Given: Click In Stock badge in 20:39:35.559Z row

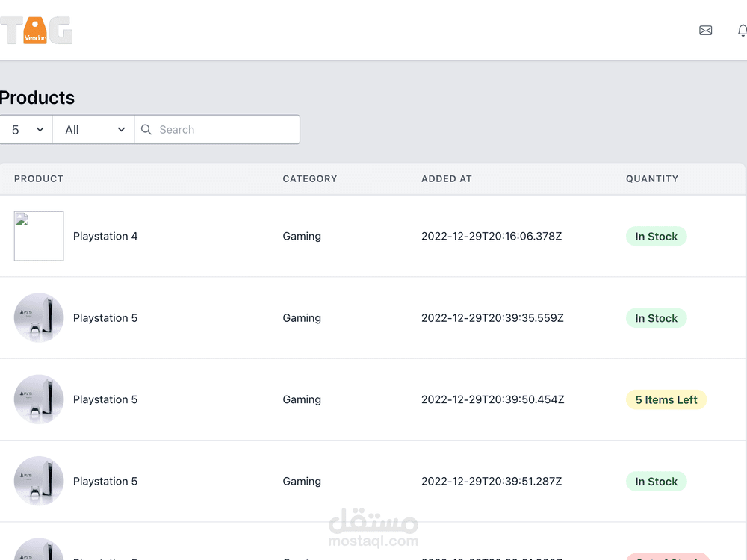Looking at the screenshot, I should tap(656, 318).
